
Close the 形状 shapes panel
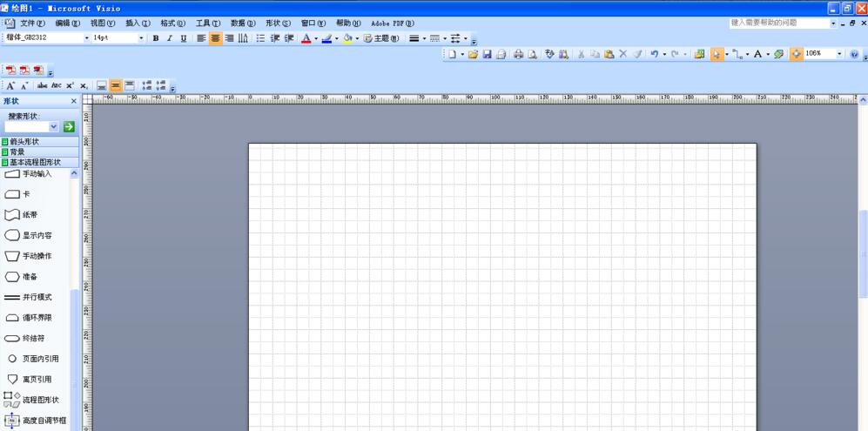(x=74, y=101)
